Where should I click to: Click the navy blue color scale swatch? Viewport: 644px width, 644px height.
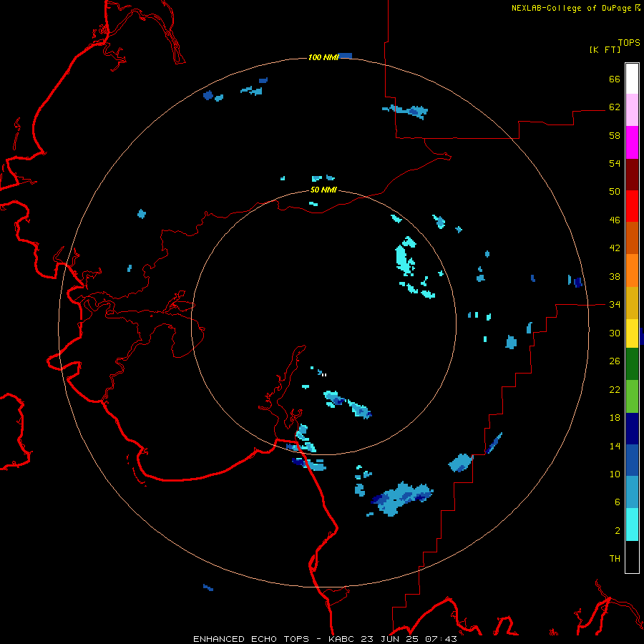pos(632,429)
